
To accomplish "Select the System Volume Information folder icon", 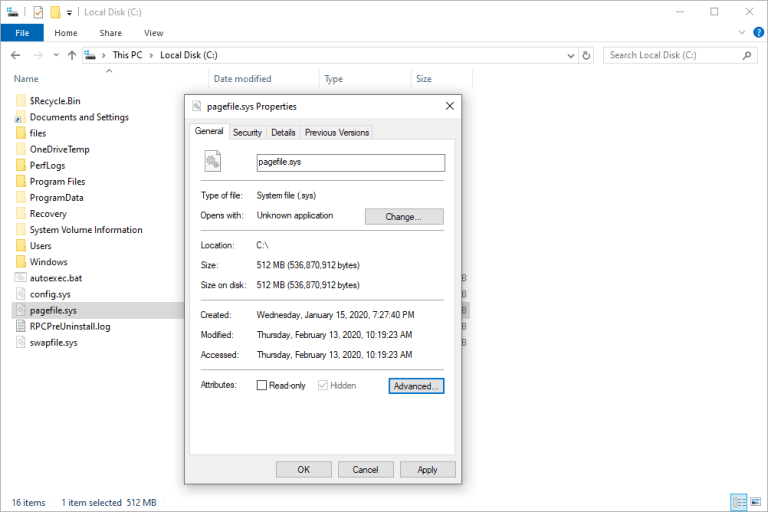I will (x=21, y=230).
